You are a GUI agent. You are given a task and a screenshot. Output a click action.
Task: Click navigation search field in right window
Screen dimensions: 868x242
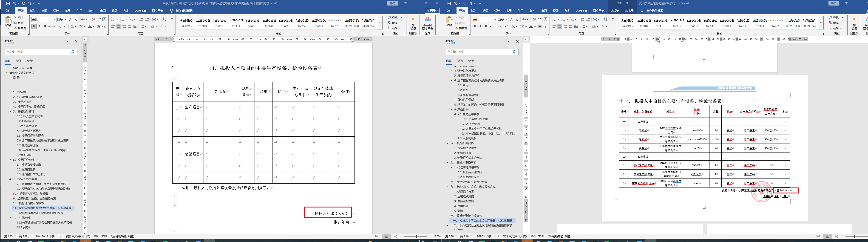point(479,52)
